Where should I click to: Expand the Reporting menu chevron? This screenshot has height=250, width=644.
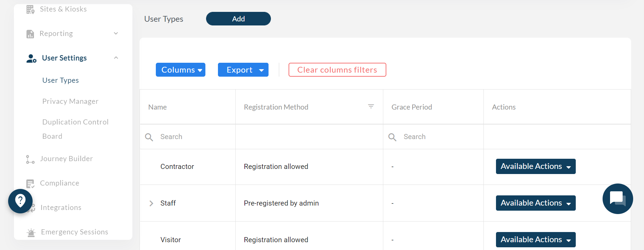point(116,33)
